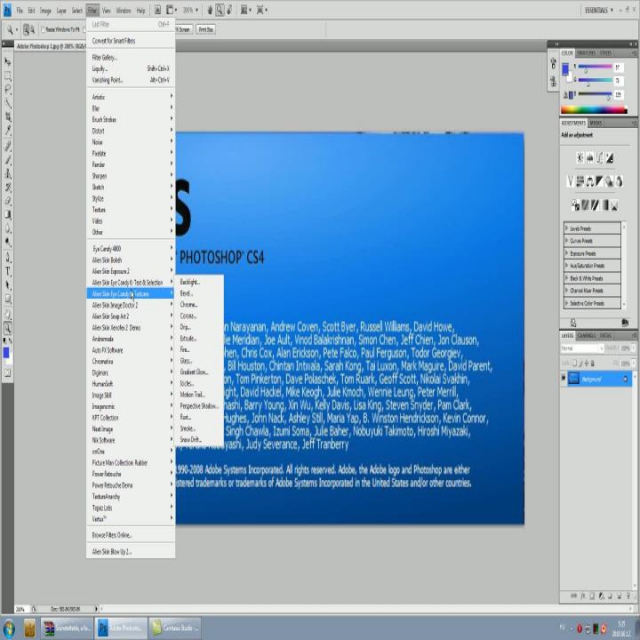Choose Snow Drift from submenu
This screenshot has width=640, height=640.
coord(199,439)
